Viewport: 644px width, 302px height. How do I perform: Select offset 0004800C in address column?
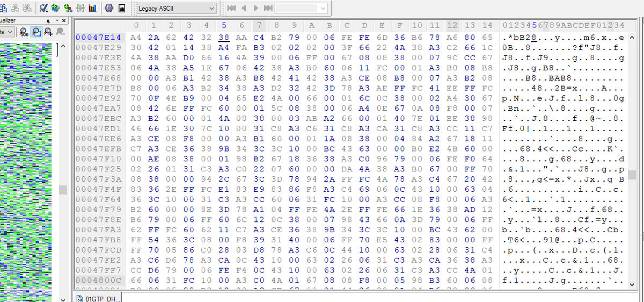tap(99, 280)
